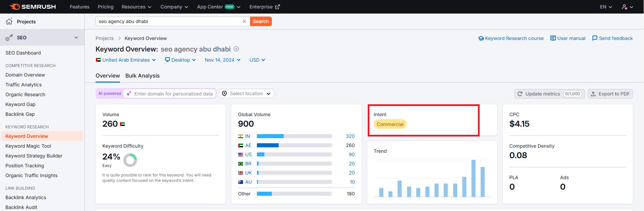Viewport: 644px width, 211px height.
Task: Expand the Company menu
Action: tap(174, 7)
